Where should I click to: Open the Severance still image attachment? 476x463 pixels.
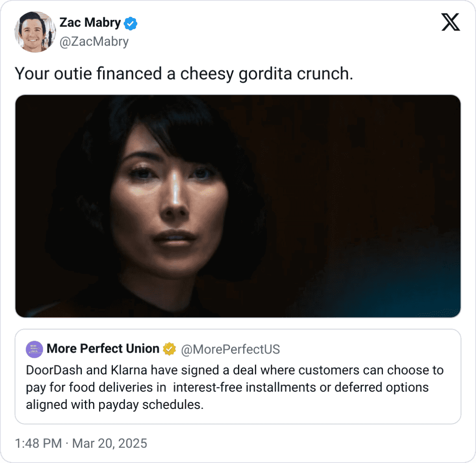point(238,205)
